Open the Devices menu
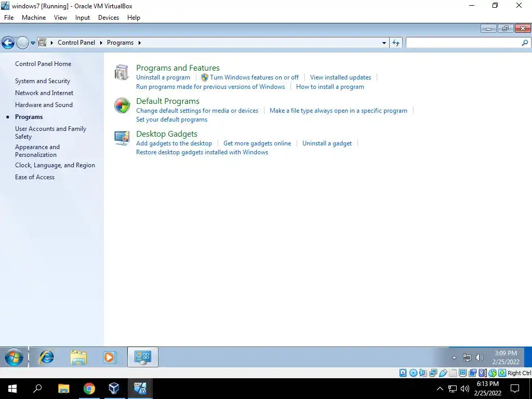532x399 pixels. coord(109,18)
